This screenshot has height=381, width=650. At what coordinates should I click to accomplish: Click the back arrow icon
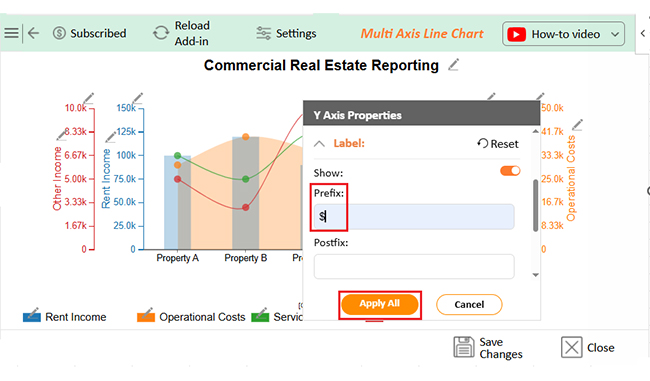(33, 33)
